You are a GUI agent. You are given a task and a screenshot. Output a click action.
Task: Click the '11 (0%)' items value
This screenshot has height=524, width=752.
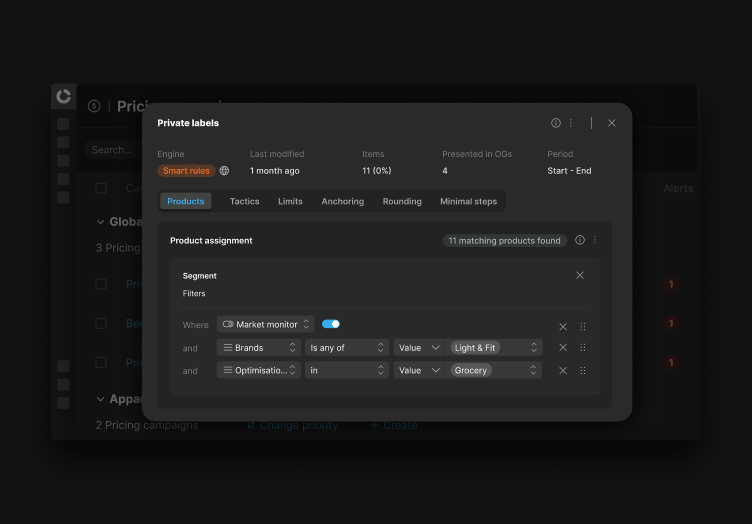click(376, 171)
